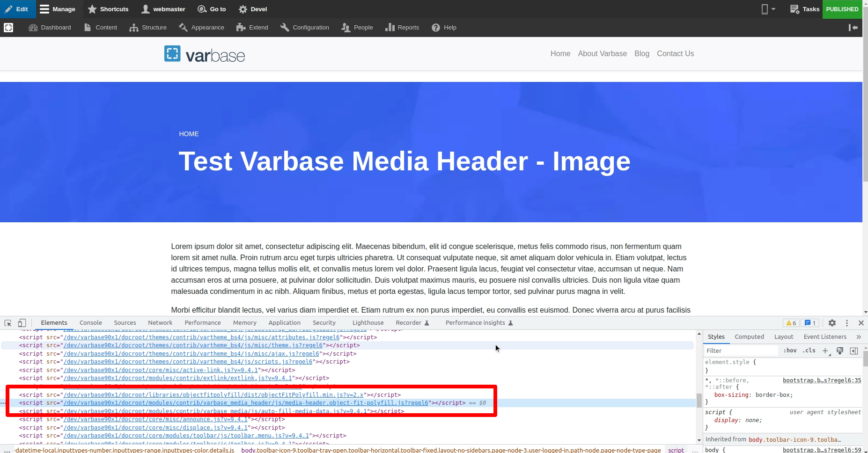This screenshot has width=868, height=453.
Task: Activate the DevTools element inspector icon
Action: click(8, 323)
